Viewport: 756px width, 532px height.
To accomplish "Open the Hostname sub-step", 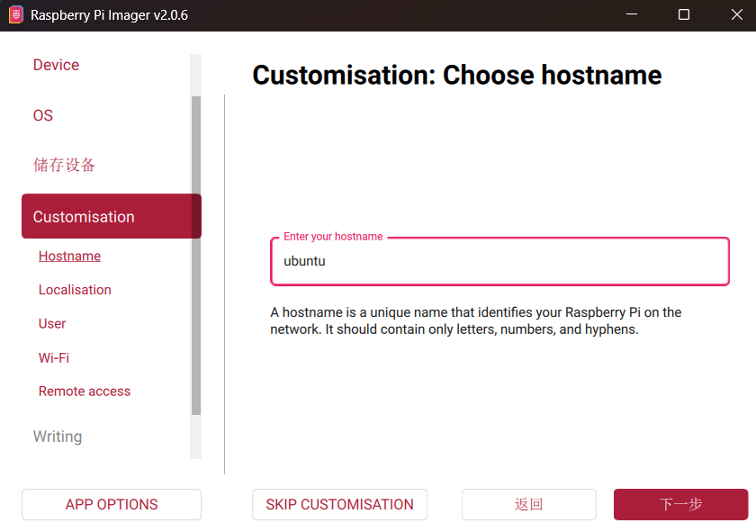I will coord(69,257).
